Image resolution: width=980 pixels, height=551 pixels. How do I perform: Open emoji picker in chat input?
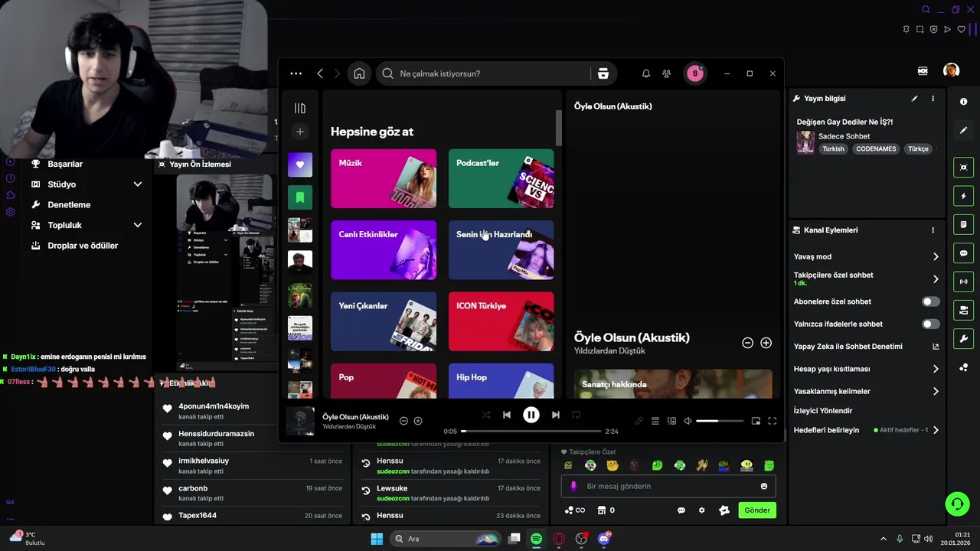[764, 486]
